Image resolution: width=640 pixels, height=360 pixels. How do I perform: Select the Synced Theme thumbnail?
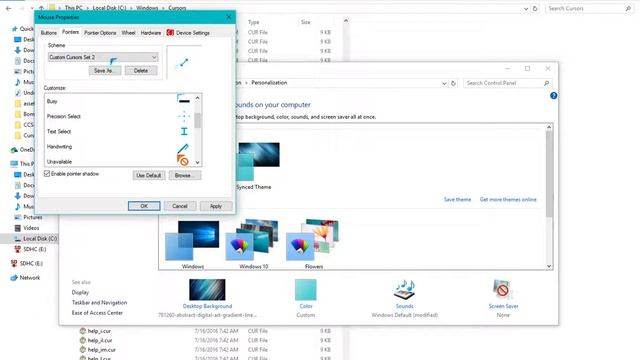pyautogui.click(x=258, y=161)
